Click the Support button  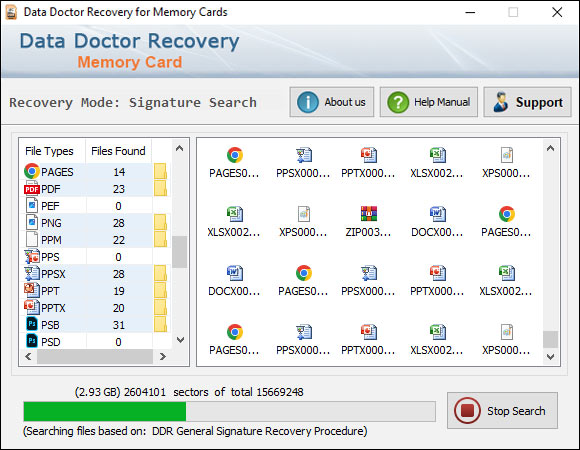[x=527, y=102]
